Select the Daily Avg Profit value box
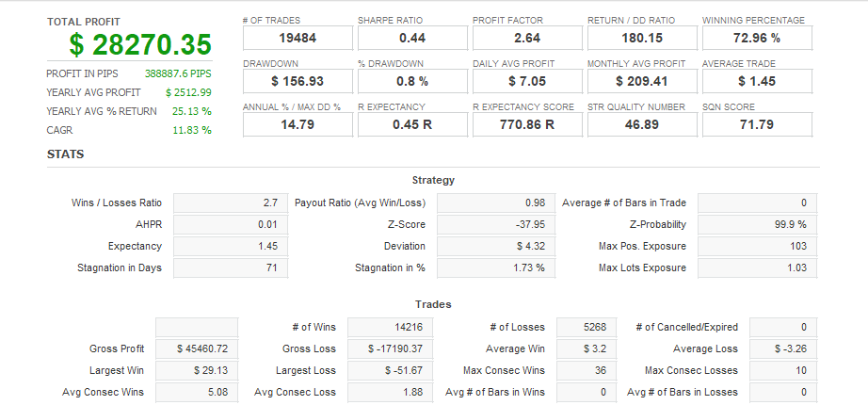This screenshot has width=868, height=405. (527, 81)
